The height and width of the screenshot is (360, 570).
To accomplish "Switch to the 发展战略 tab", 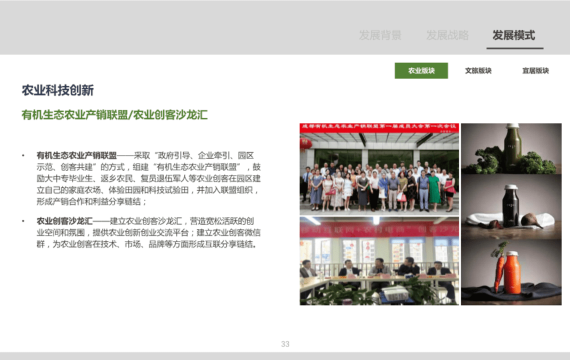I will [x=447, y=35].
